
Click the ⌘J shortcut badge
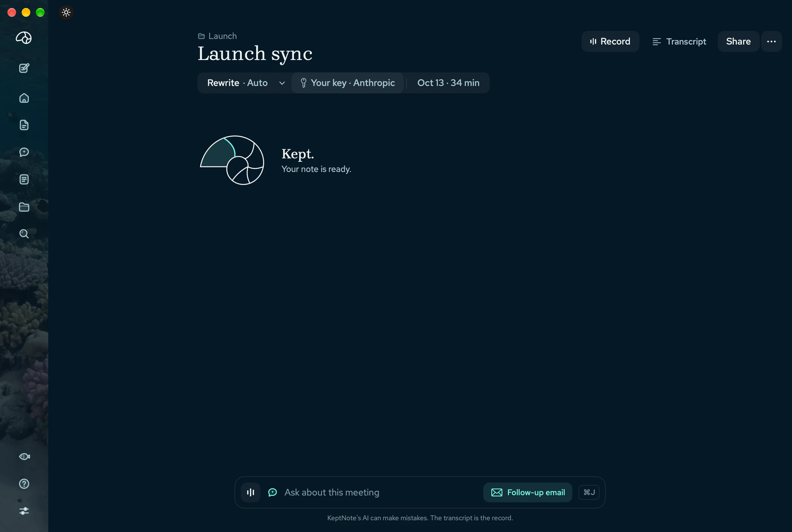(589, 492)
